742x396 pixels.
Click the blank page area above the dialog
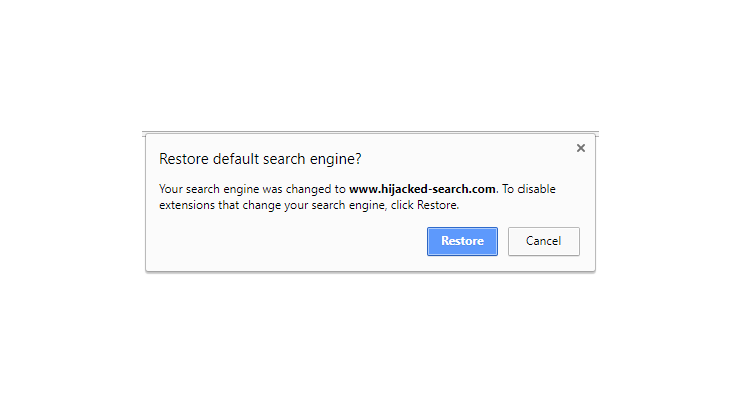pos(370,64)
